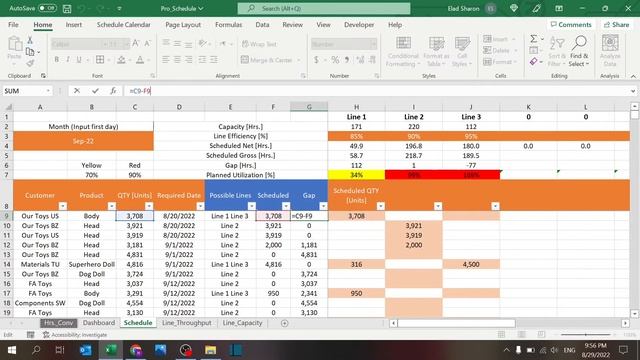The width and height of the screenshot is (640, 360).
Task: Click Increase Font Size icon
Action: pyautogui.click(x=136, y=43)
